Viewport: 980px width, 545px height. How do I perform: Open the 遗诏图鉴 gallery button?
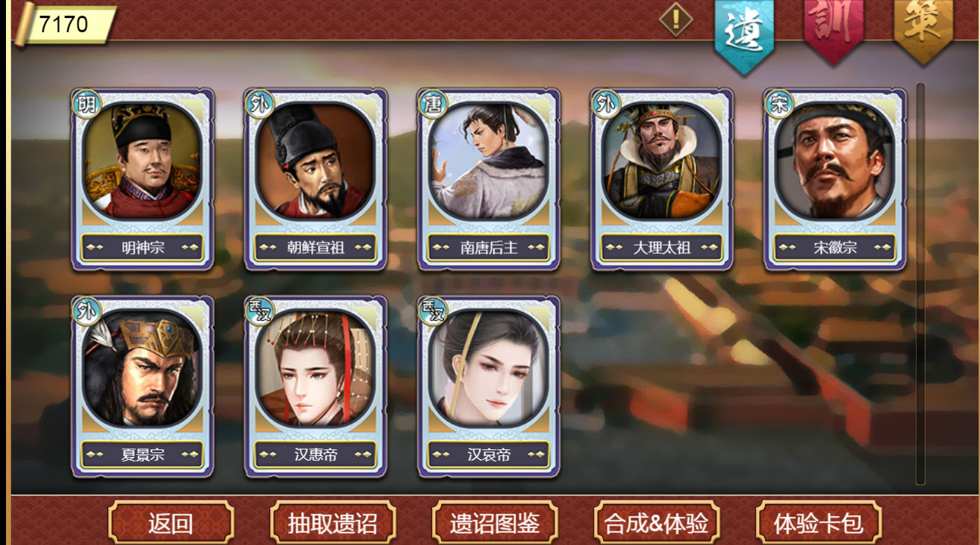(x=495, y=523)
